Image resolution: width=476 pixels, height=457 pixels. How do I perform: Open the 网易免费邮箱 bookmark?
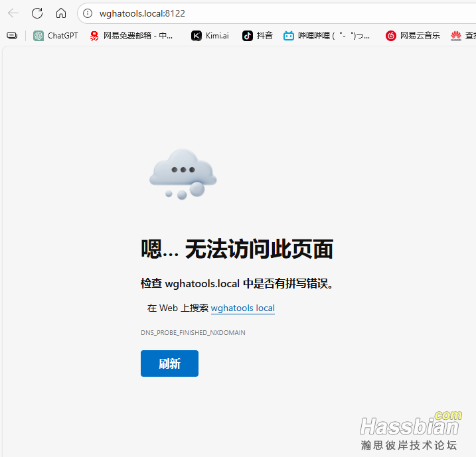(131, 36)
